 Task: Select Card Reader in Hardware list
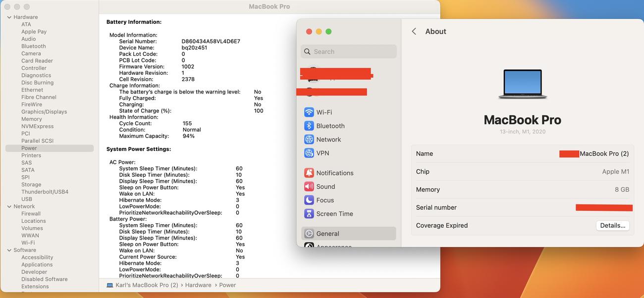pos(37,61)
